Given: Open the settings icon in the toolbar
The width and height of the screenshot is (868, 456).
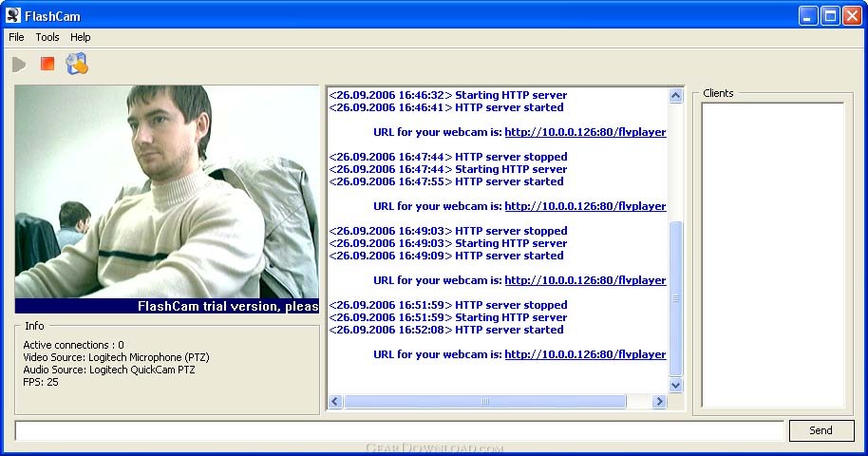Looking at the screenshot, I should coord(77,64).
